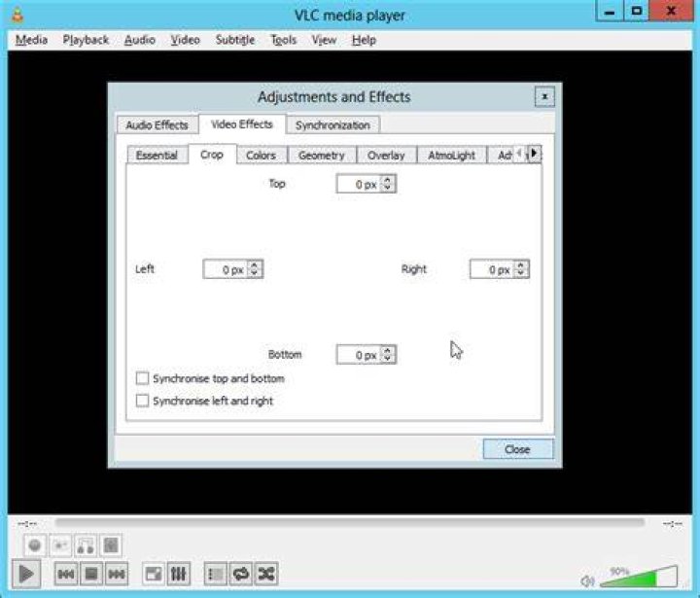Select the Crop sub-tab
The width and height of the screenshot is (700, 598).
point(212,155)
